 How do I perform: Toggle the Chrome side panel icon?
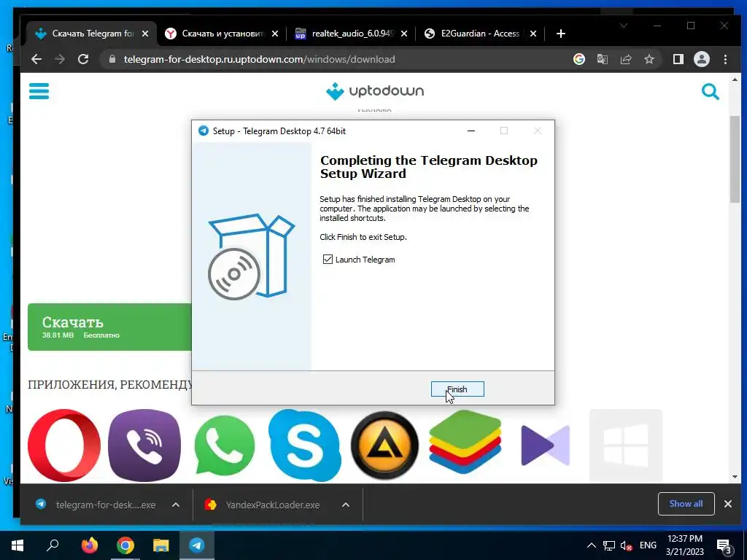point(678,59)
